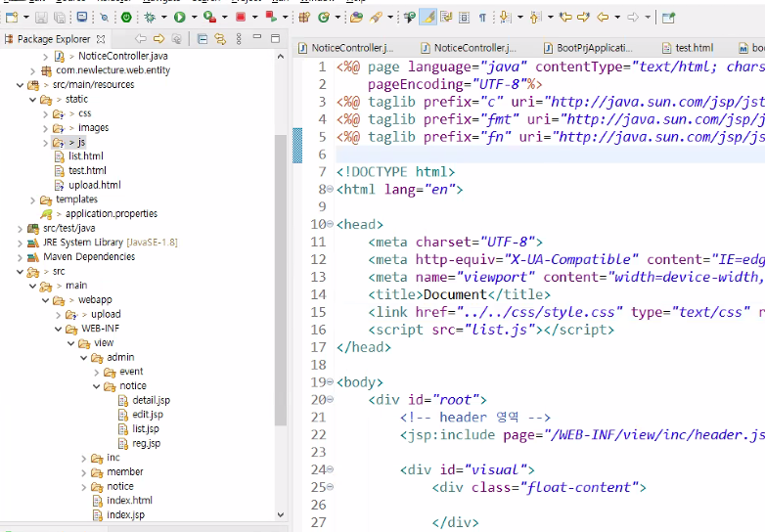Click the yellow Back navigation arrow

pyautogui.click(x=603, y=18)
